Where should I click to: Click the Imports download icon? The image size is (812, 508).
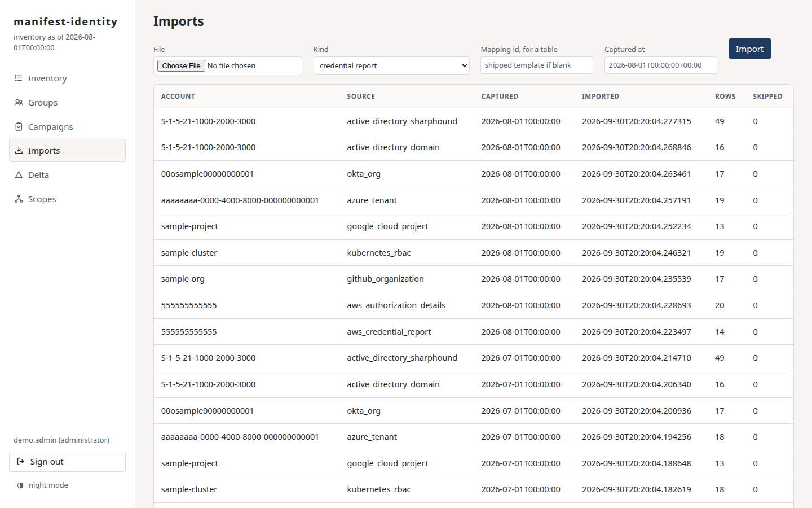point(19,151)
